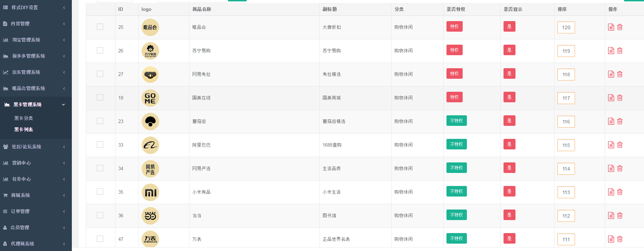Expand 内容管理 sidebar menu
The height and width of the screenshot is (251, 644).
36,24
